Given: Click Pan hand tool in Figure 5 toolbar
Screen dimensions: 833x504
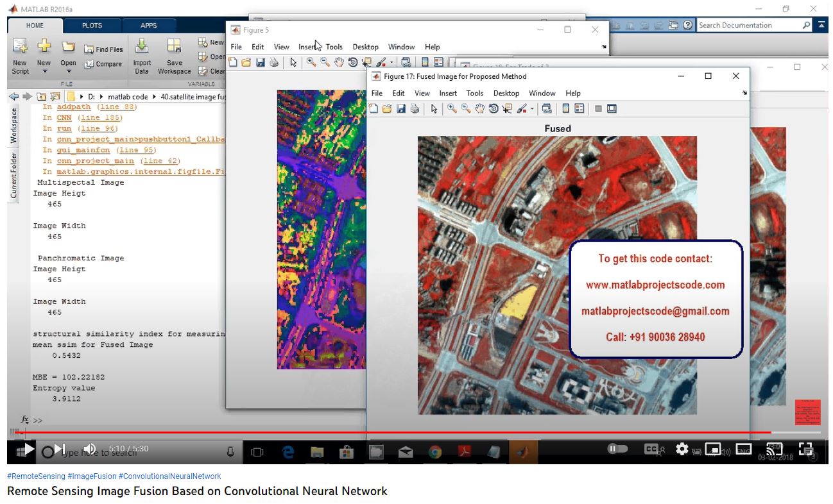Looking at the screenshot, I should 339,62.
